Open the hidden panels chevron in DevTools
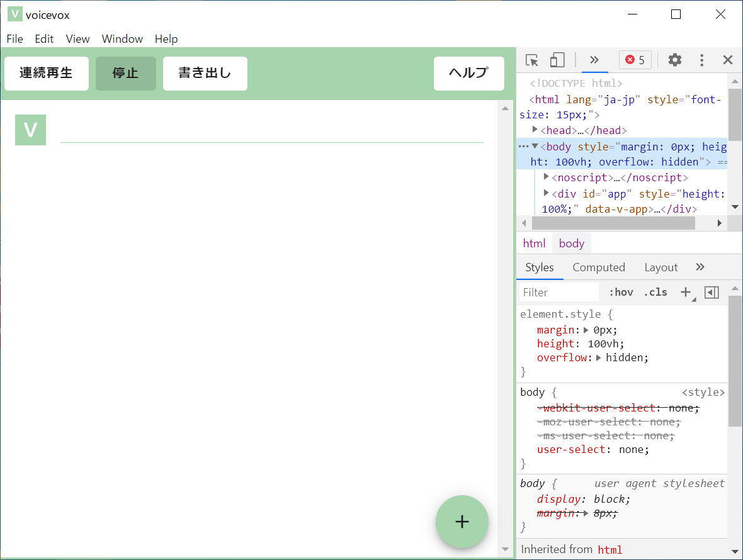 click(594, 60)
